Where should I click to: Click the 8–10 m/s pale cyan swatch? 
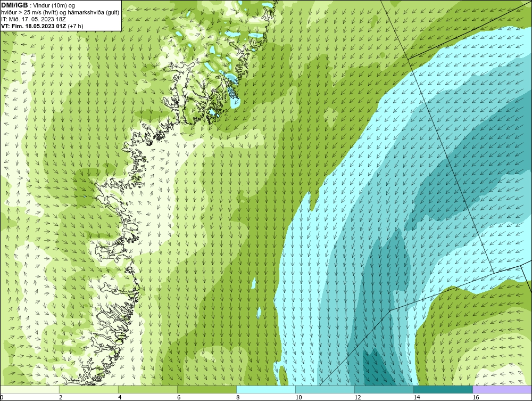pos(266,389)
